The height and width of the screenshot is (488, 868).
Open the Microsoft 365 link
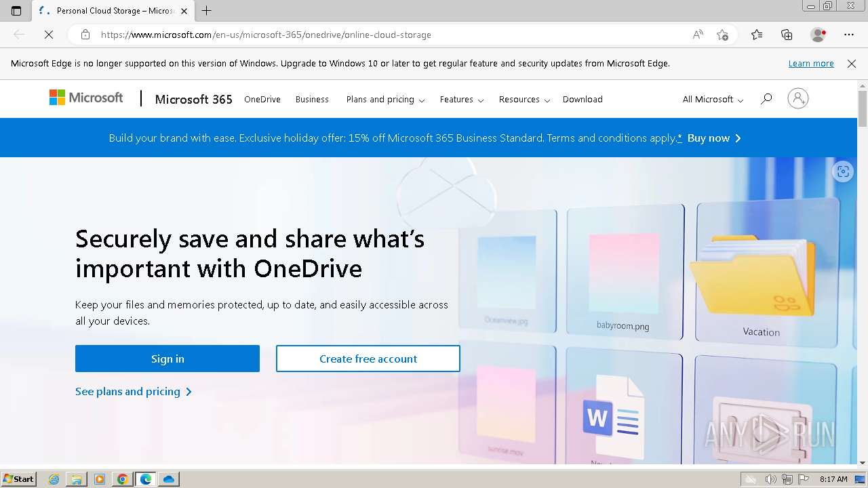pyautogui.click(x=194, y=99)
